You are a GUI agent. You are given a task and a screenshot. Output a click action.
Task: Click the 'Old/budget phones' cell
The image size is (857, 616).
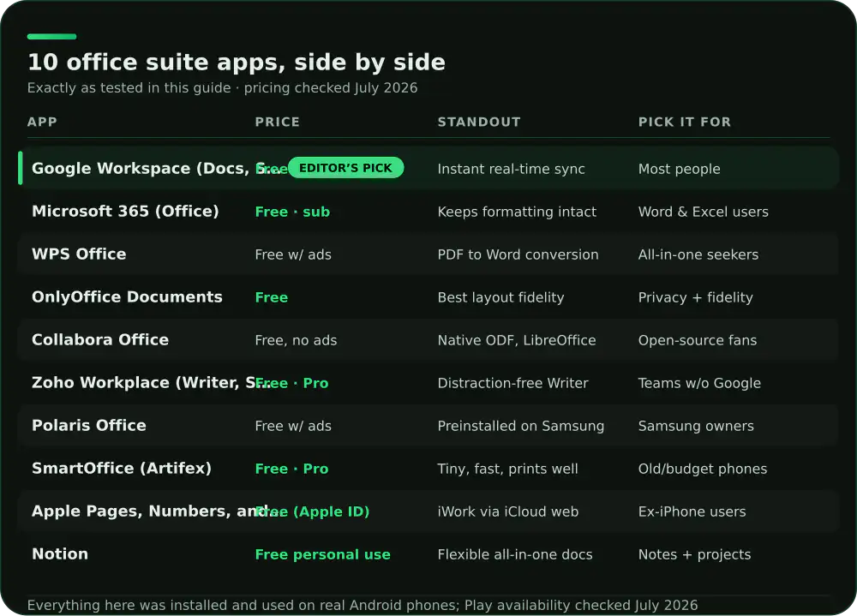click(703, 469)
